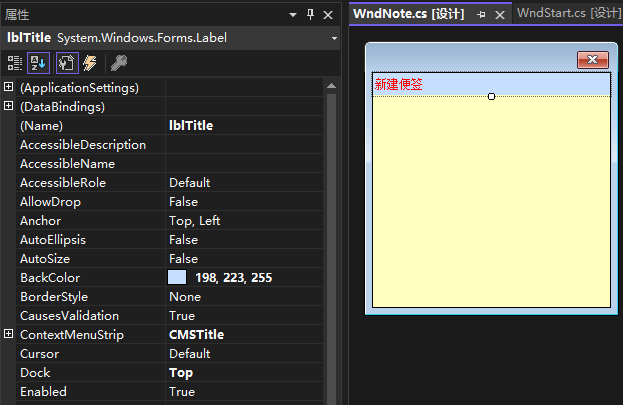Open the lblTitle object selector dropdown
The image size is (623, 405).
click(x=334, y=38)
